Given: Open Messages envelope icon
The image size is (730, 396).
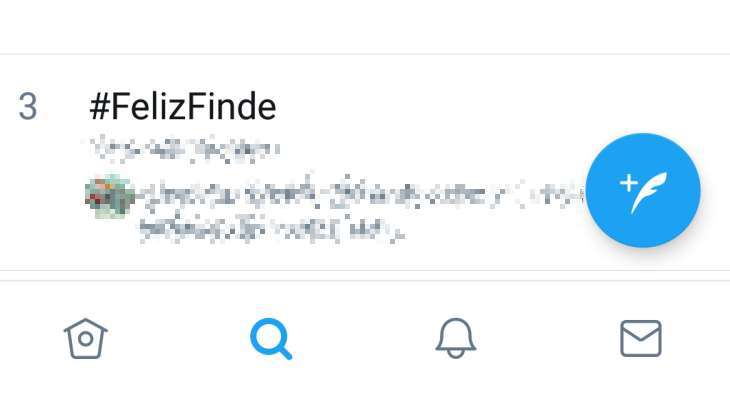Looking at the screenshot, I should 641,338.
